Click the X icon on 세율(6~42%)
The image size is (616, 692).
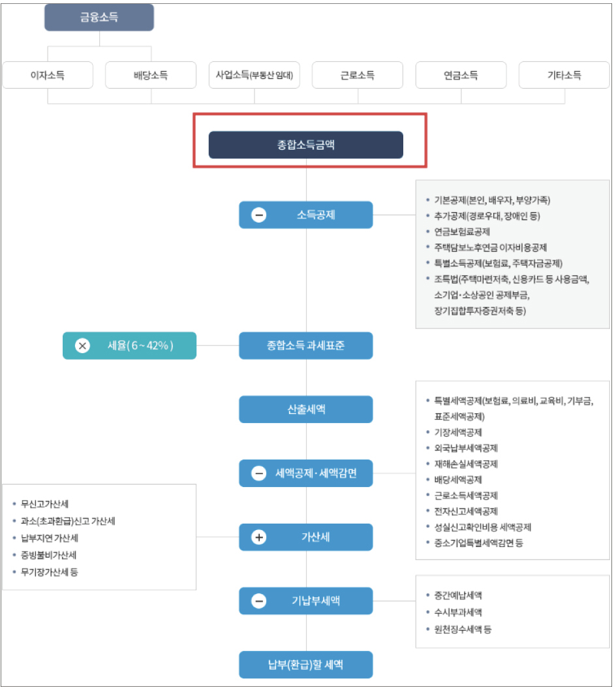tap(83, 346)
